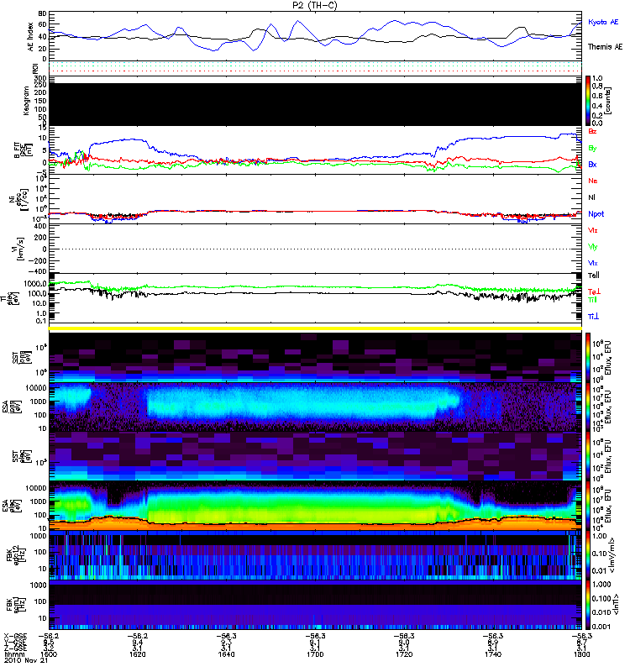Click the yellow bar above the SST panel
The width and height of the screenshot is (630, 672).
(316, 328)
